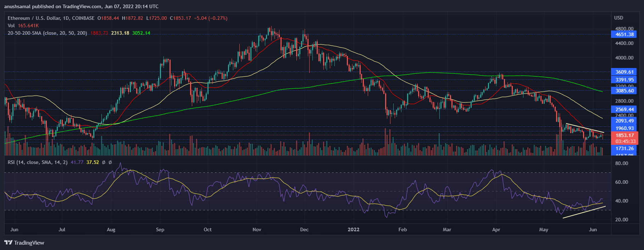The height and width of the screenshot is (250, 644).
Task: Click the Feb label on time axis
Action: tap(402, 229)
